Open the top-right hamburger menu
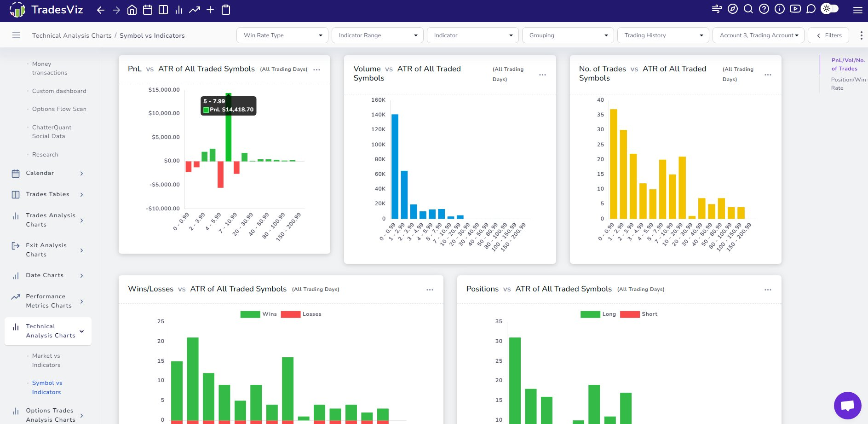Image resolution: width=868 pixels, height=424 pixels. coord(858,10)
